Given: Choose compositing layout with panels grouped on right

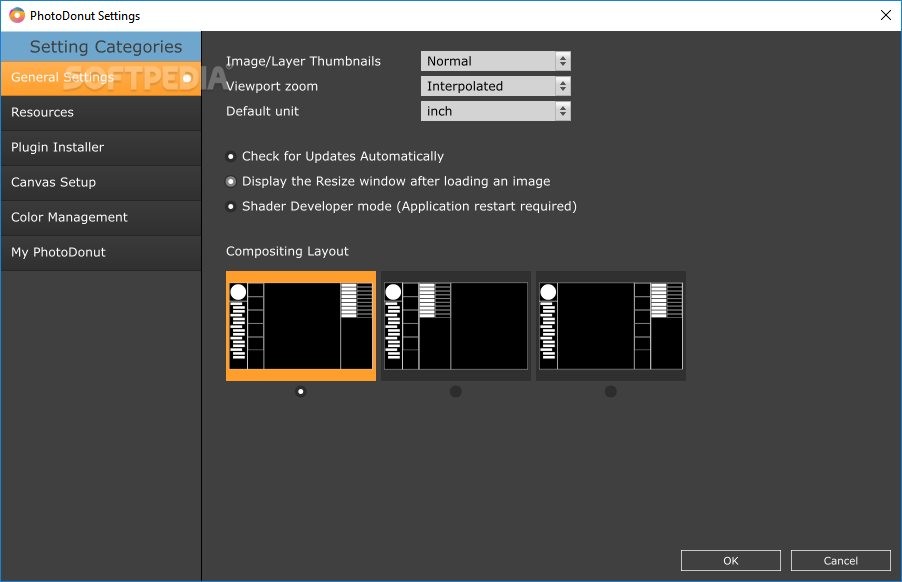Looking at the screenshot, I should coord(611,326).
